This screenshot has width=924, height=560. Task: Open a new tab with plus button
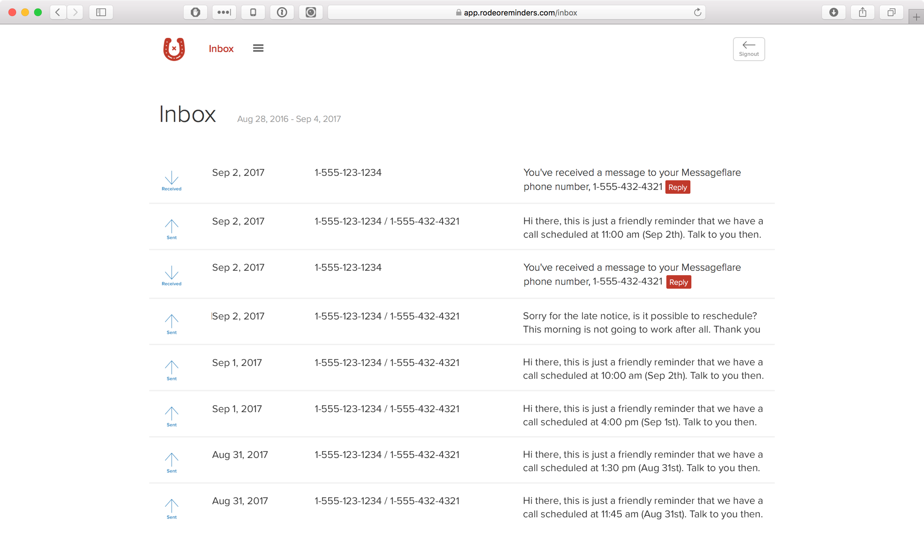(916, 17)
